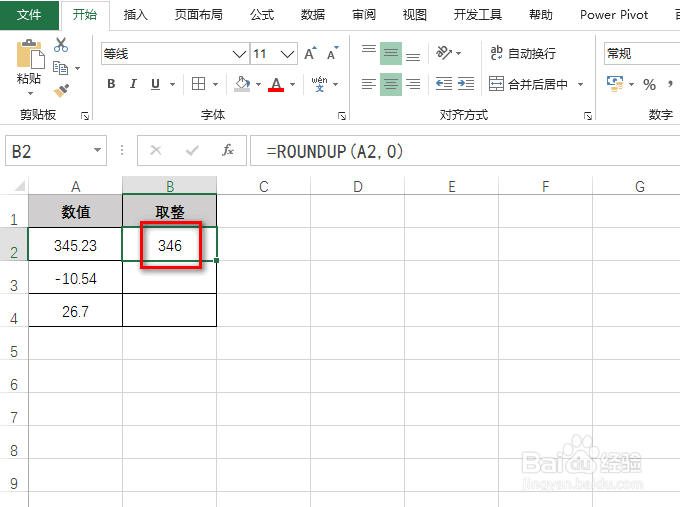680x507 pixels.
Task: Toggle 自动换行 wrap text
Action: pyautogui.click(x=523, y=53)
